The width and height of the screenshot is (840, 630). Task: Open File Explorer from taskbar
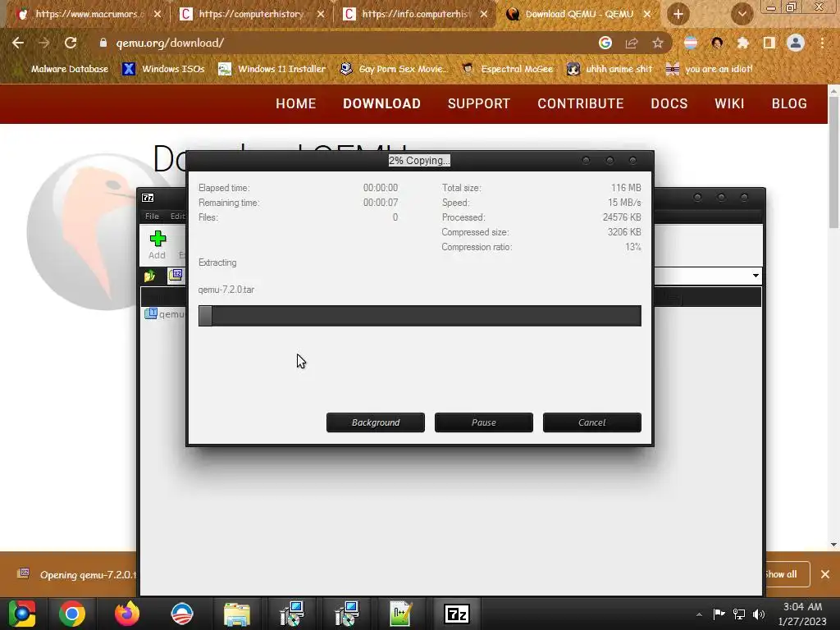point(237,614)
